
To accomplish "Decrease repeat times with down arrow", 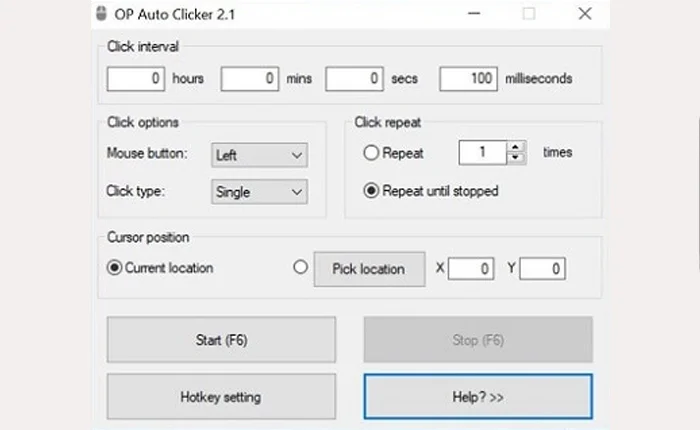I will click(x=516, y=158).
